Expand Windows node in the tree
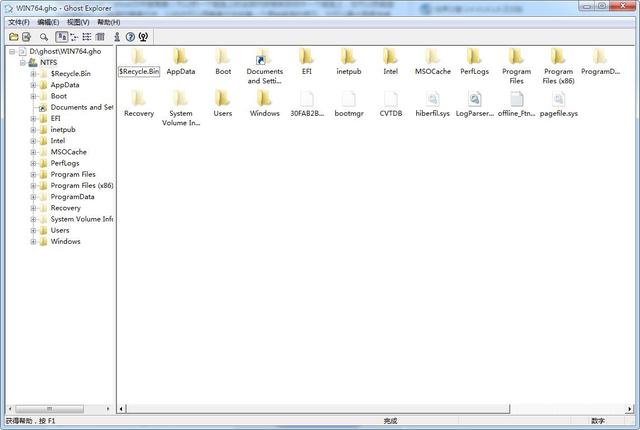The height and width of the screenshot is (430, 640). coord(33,242)
